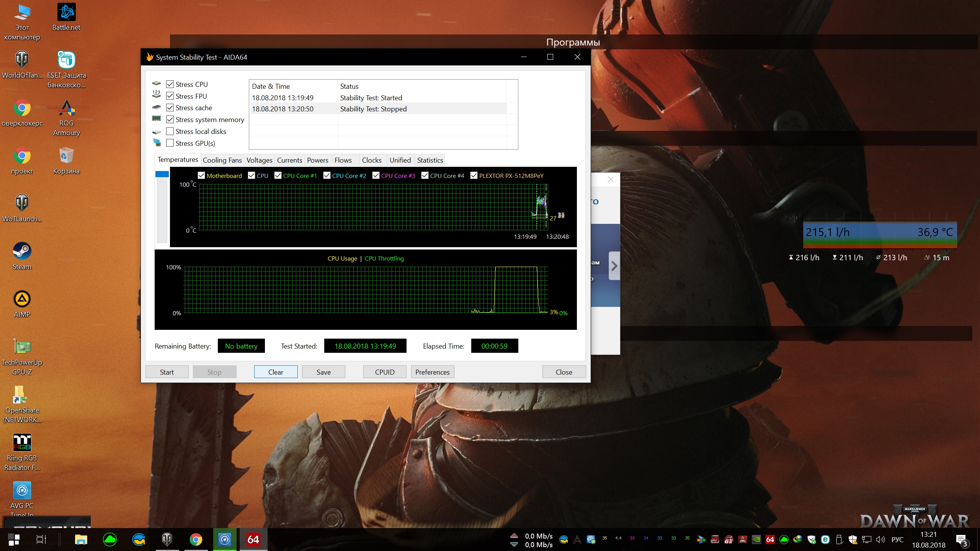This screenshot has height=551, width=980.
Task: Click the blue graph scale slider
Action: click(x=162, y=174)
